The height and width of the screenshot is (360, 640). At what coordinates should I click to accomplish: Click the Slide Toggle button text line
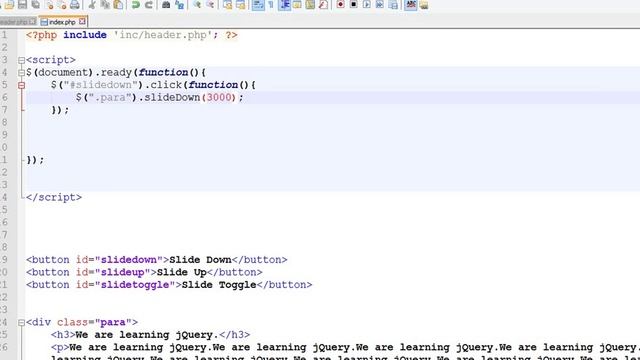pos(169,285)
